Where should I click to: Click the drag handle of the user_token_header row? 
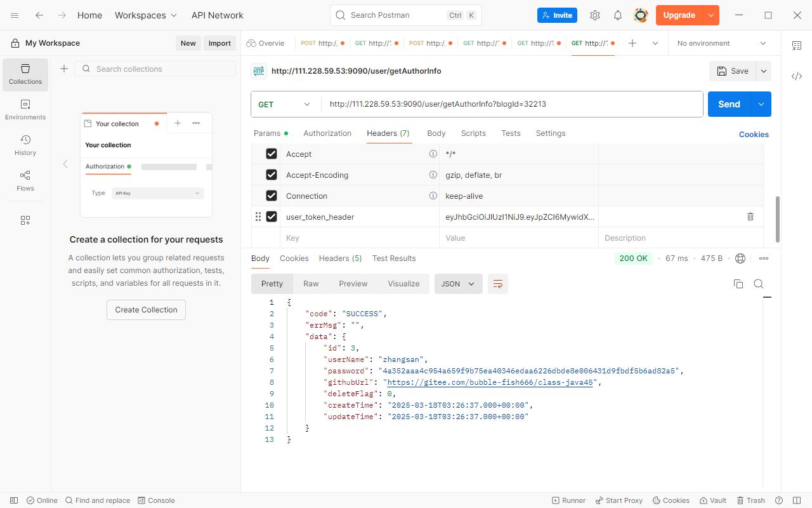258,217
